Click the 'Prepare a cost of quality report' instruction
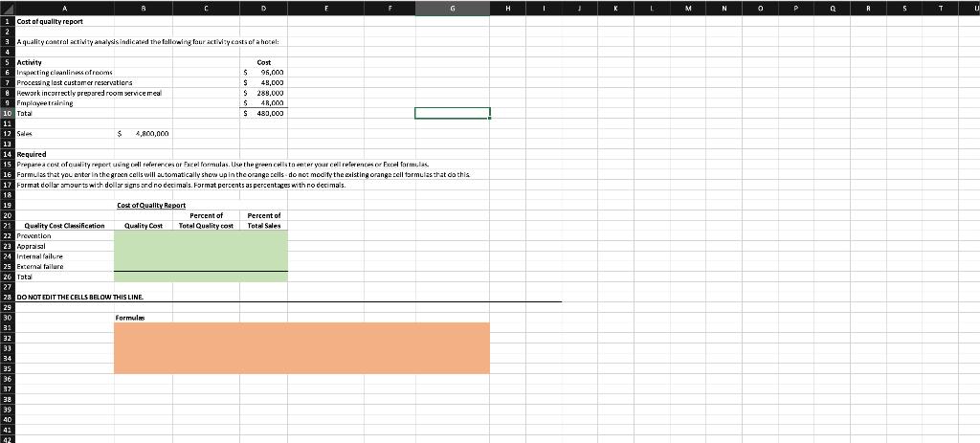The height and width of the screenshot is (443, 980). [x=222, y=165]
